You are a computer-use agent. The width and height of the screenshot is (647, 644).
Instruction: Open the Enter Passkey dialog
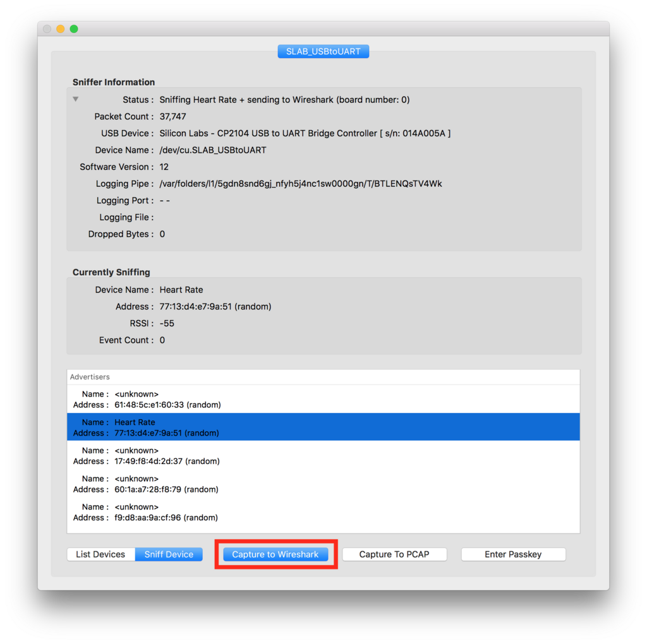pyautogui.click(x=513, y=554)
